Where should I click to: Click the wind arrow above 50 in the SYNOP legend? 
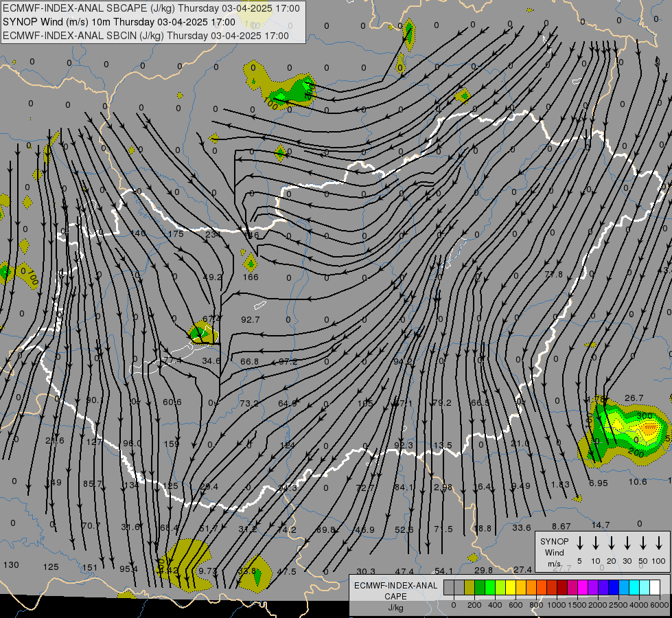click(643, 543)
